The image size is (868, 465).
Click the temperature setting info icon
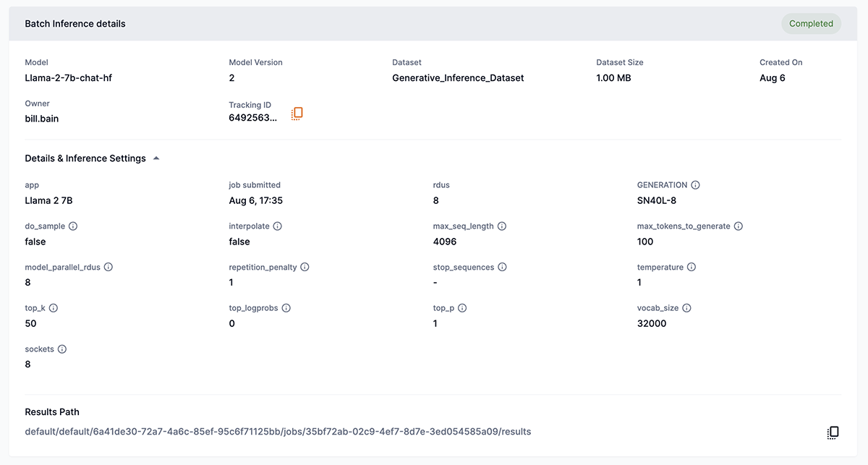(x=691, y=266)
